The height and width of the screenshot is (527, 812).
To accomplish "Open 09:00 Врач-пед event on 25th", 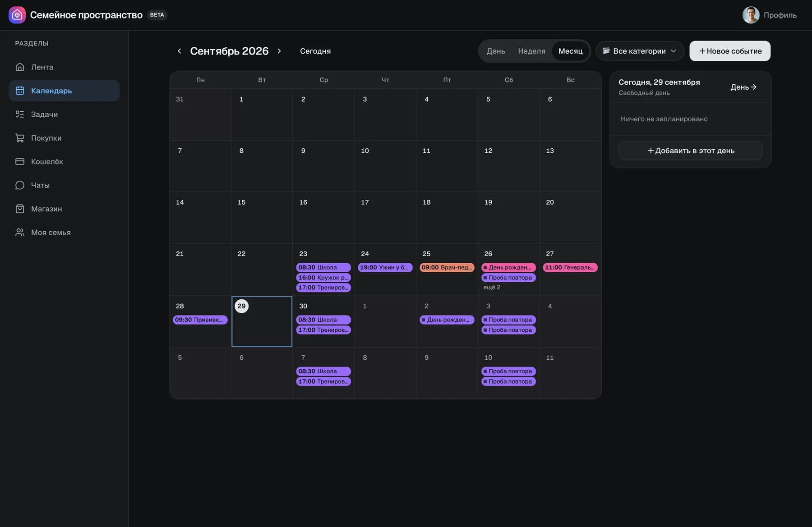I will pos(447,267).
